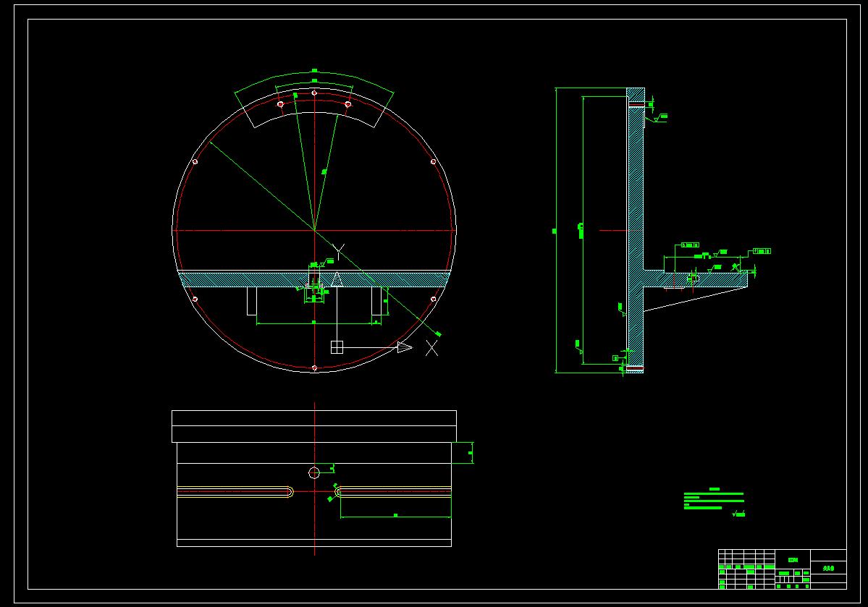Select the right yellow slot in bottom view
868x607 pixels.
pos(394,492)
